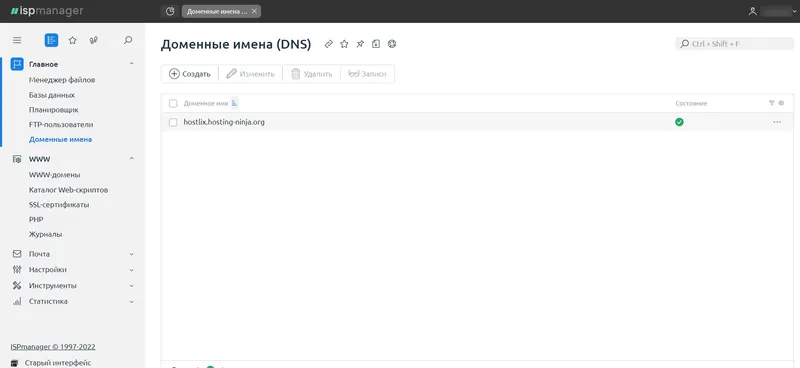Click the Почта envelope icon
The height and width of the screenshot is (368, 800).
(x=17, y=254)
